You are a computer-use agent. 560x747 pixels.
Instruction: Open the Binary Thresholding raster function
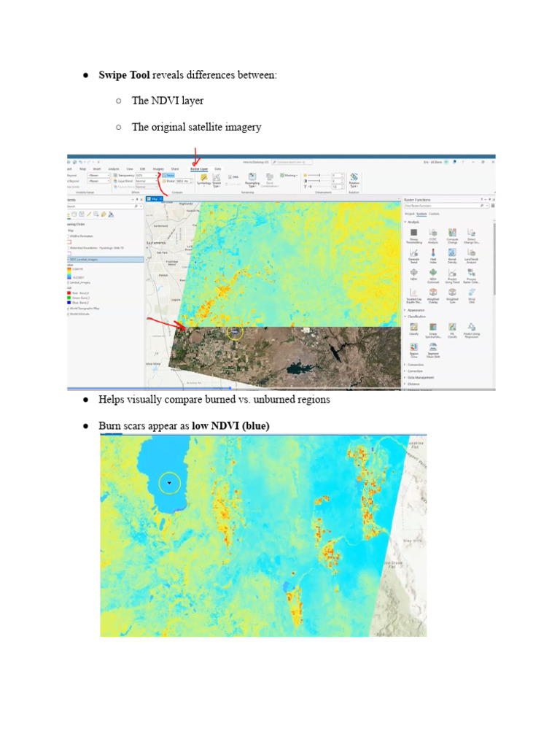pos(414,236)
